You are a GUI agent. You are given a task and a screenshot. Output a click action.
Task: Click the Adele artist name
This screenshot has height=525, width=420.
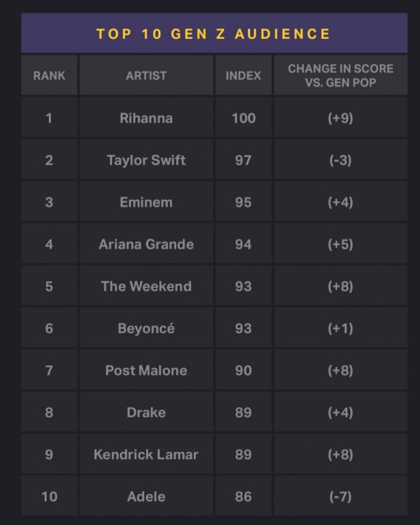146,497
